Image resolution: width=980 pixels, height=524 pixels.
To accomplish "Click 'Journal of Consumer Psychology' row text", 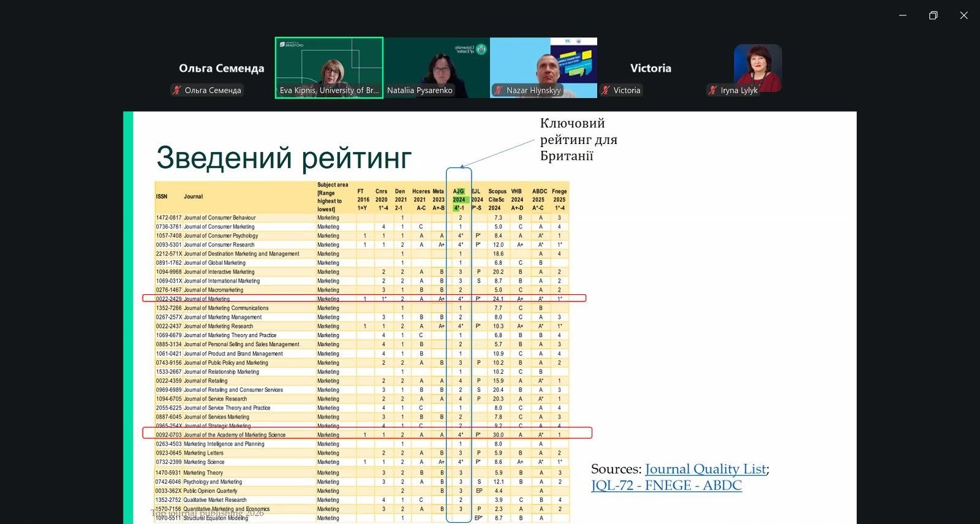I will tap(221, 236).
